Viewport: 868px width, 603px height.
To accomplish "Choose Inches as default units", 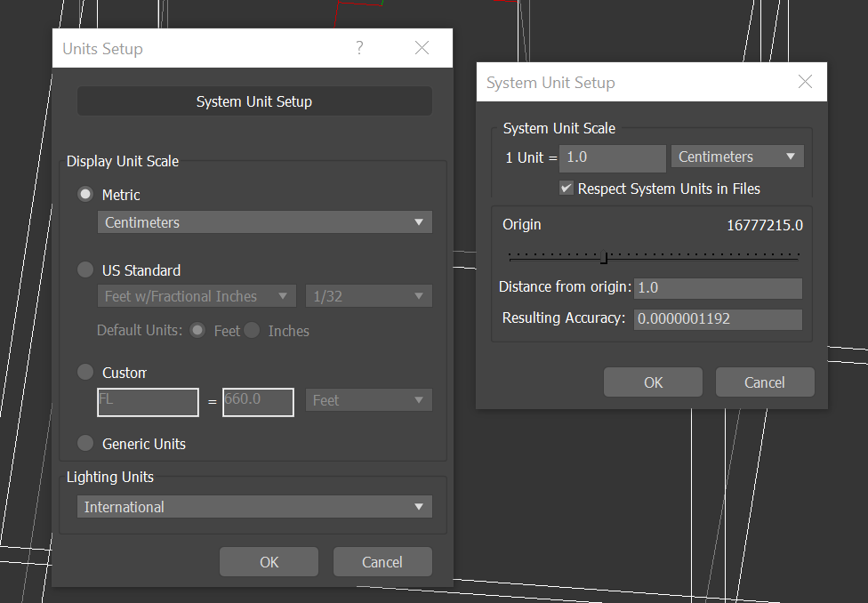I will click(x=252, y=331).
